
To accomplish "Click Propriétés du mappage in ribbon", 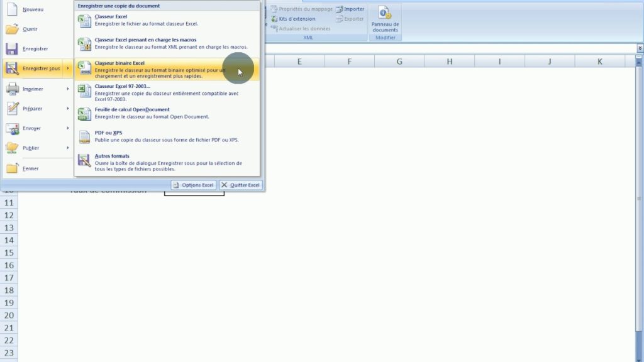I will point(302,9).
